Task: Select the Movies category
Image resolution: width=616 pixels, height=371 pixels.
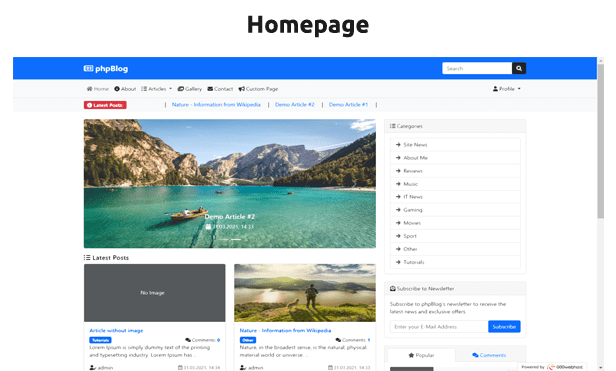Action: click(455, 222)
